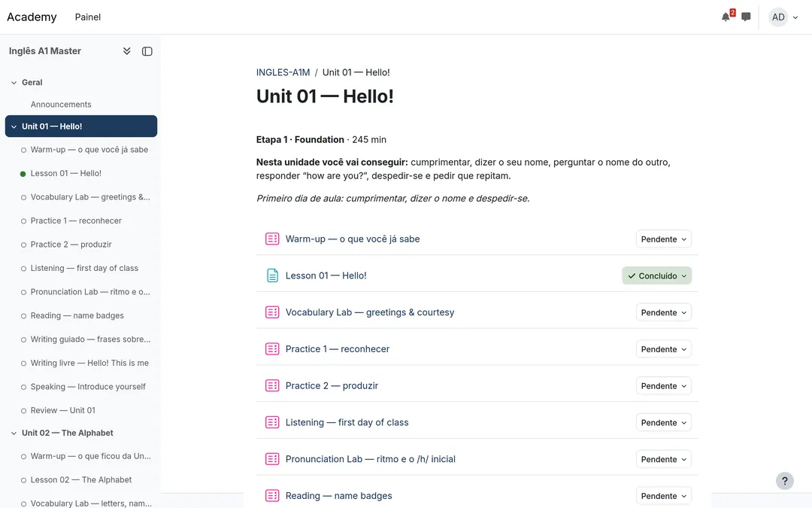Open the Concluído status dropdown
Image resolution: width=812 pixels, height=508 pixels.
pyautogui.click(x=656, y=275)
